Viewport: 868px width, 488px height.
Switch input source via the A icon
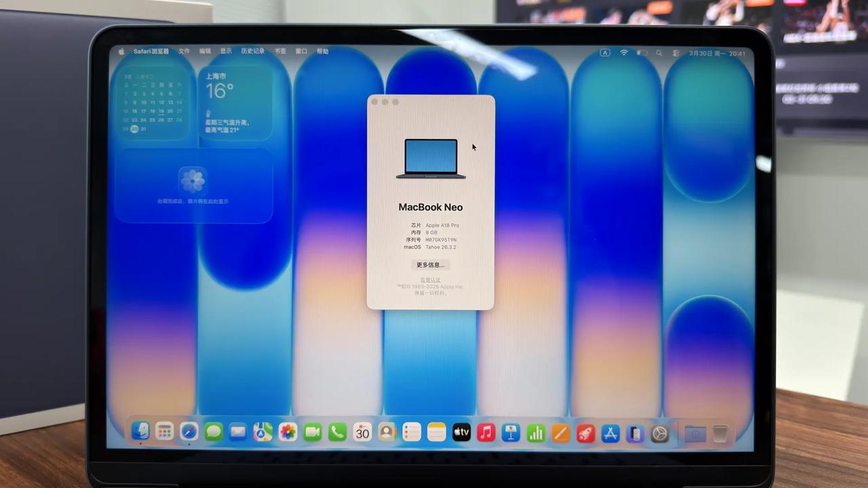coord(605,53)
